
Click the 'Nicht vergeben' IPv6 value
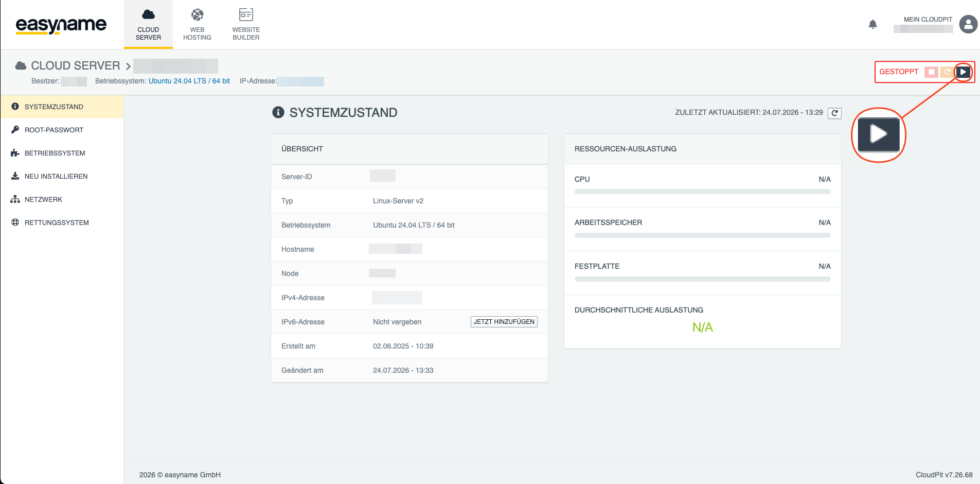tap(397, 322)
